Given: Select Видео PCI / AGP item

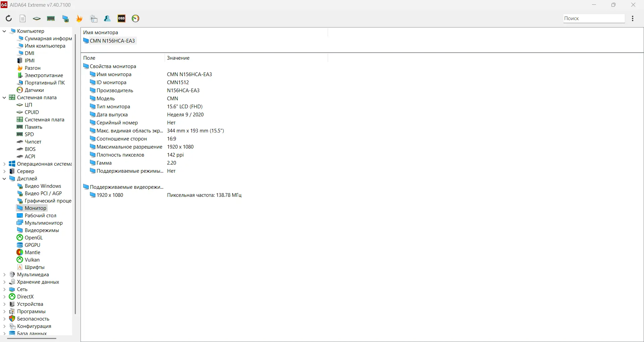Looking at the screenshot, I should tap(40, 193).
